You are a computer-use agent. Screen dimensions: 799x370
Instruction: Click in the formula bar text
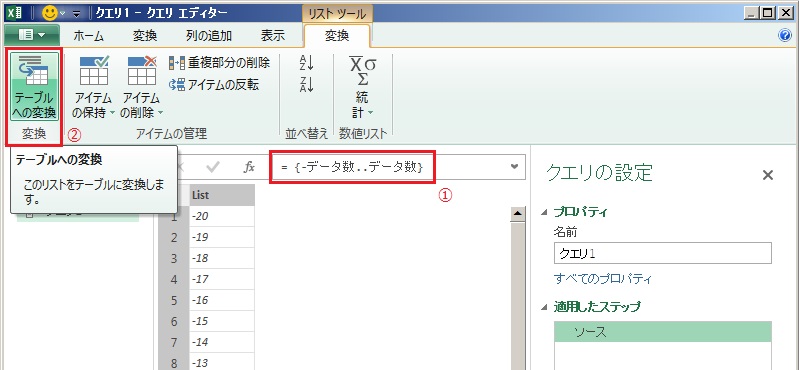click(352, 167)
